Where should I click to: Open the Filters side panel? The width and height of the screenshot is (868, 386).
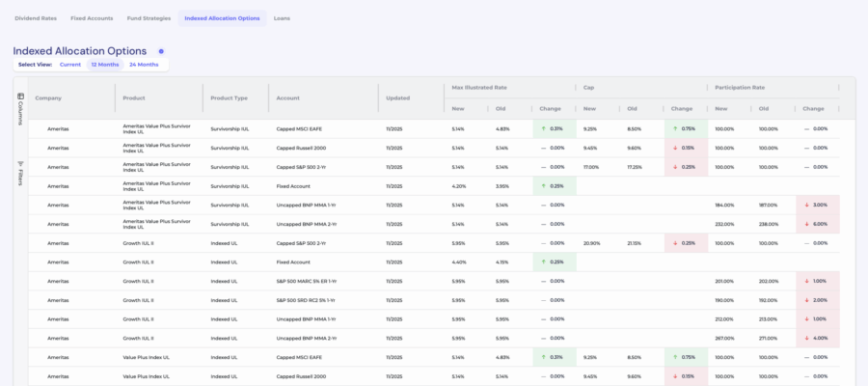pos(20,173)
